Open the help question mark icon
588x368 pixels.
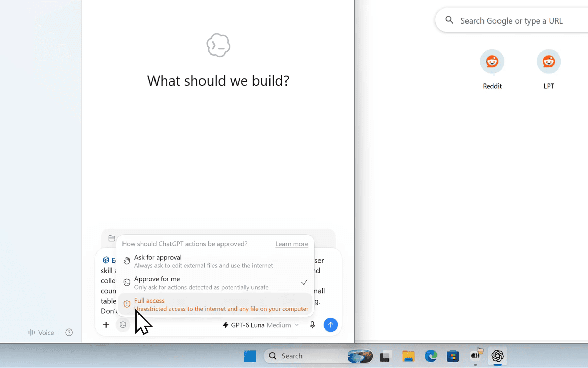[69, 333]
